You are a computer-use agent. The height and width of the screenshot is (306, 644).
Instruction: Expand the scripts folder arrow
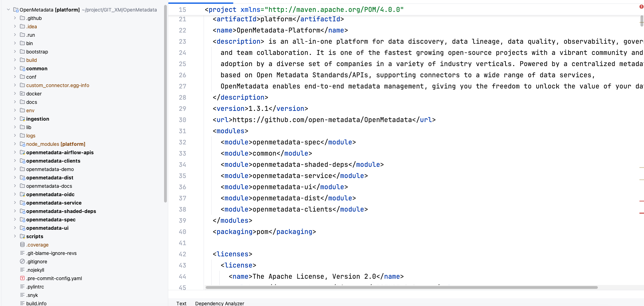[x=15, y=236]
